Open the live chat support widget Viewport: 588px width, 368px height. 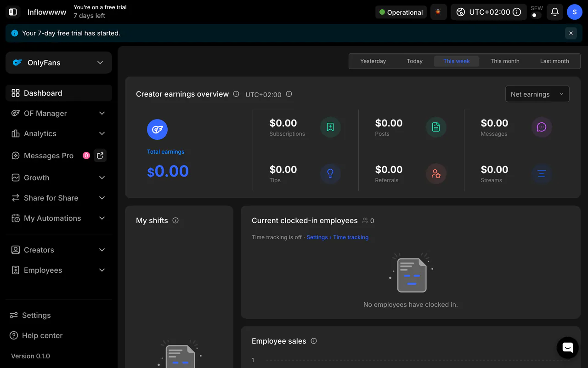tap(568, 348)
